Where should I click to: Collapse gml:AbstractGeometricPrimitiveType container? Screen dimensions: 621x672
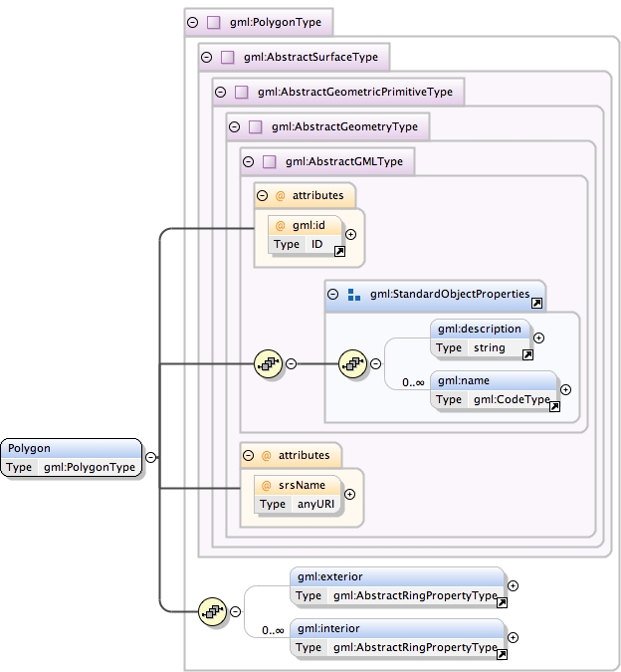click(x=220, y=92)
